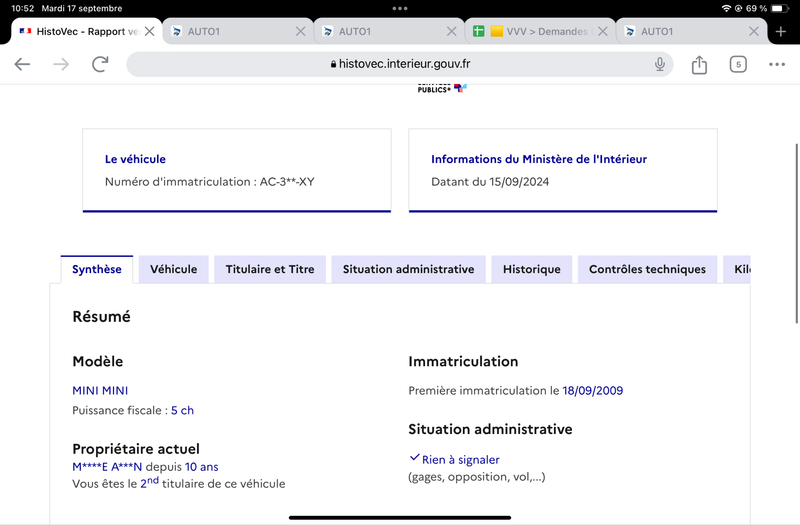
Task: Add a new browser tab
Action: click(x=780, y=32)
